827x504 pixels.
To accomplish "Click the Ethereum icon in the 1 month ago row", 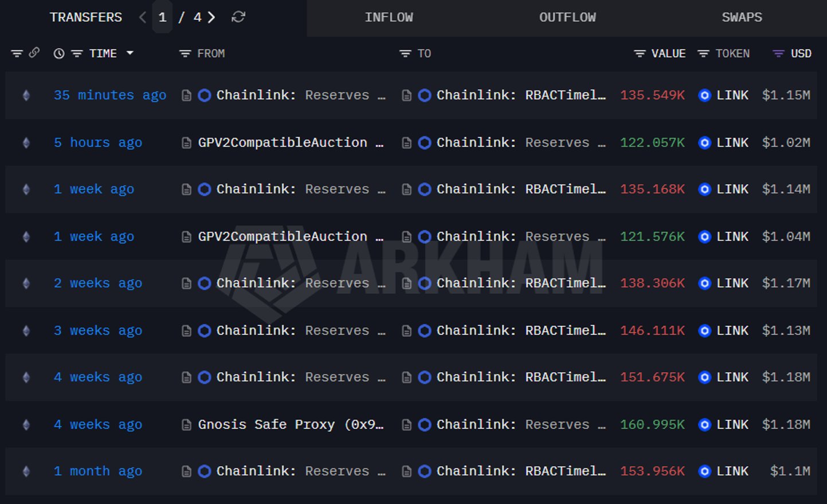I will 26,471.
